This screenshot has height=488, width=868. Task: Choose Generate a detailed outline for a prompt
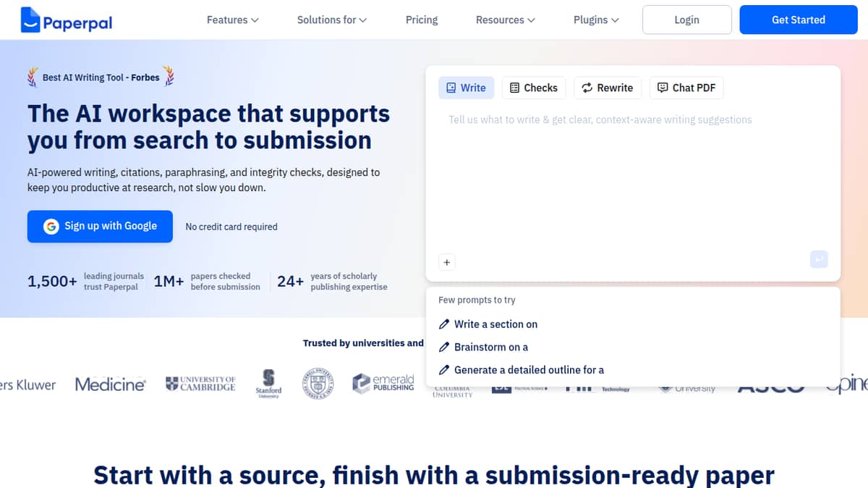[x=522, y=370]
